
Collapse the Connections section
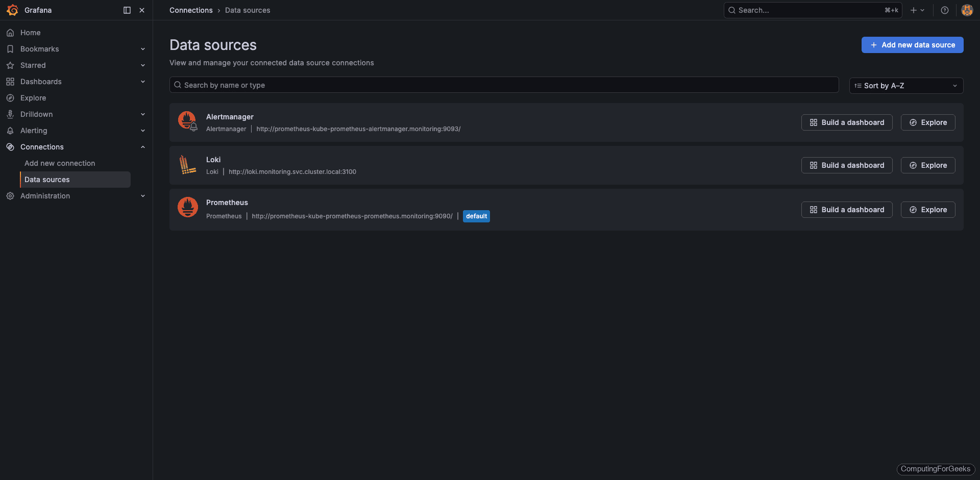[143, 147]
